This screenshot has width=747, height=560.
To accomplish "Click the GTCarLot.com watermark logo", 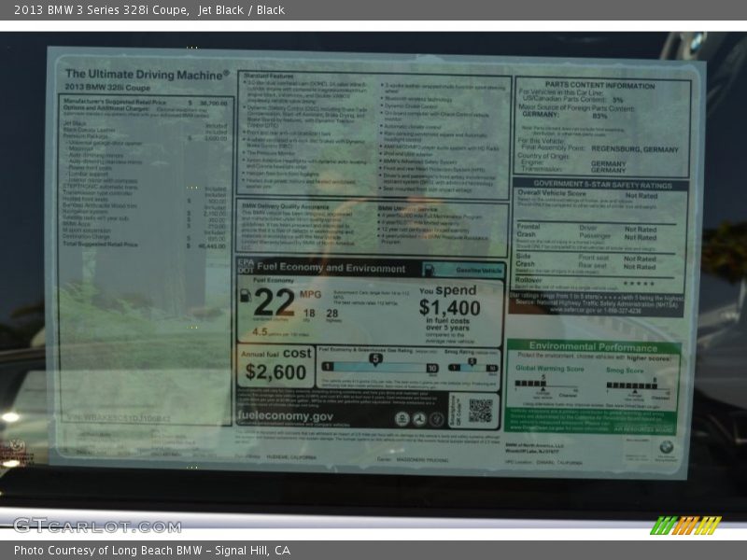I will (97, 525).
